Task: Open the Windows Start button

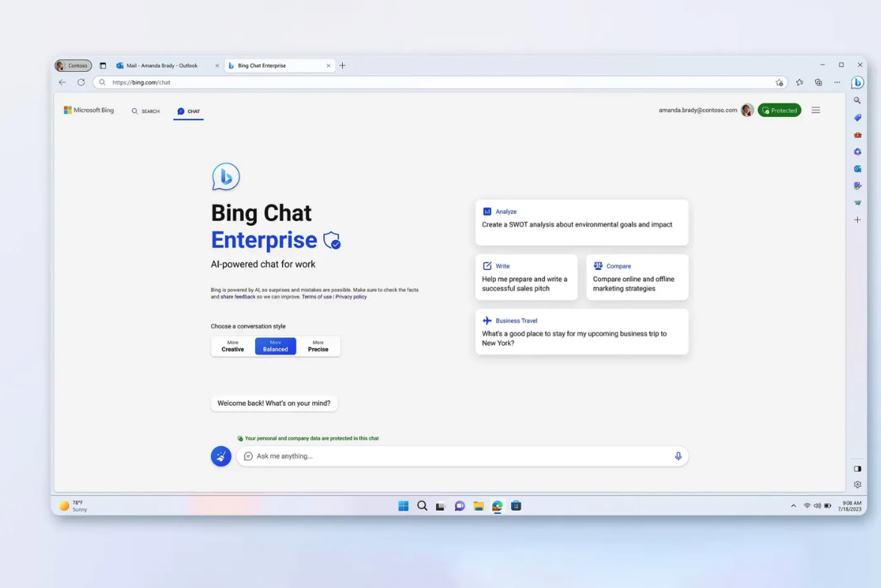Action: (404, 506)
